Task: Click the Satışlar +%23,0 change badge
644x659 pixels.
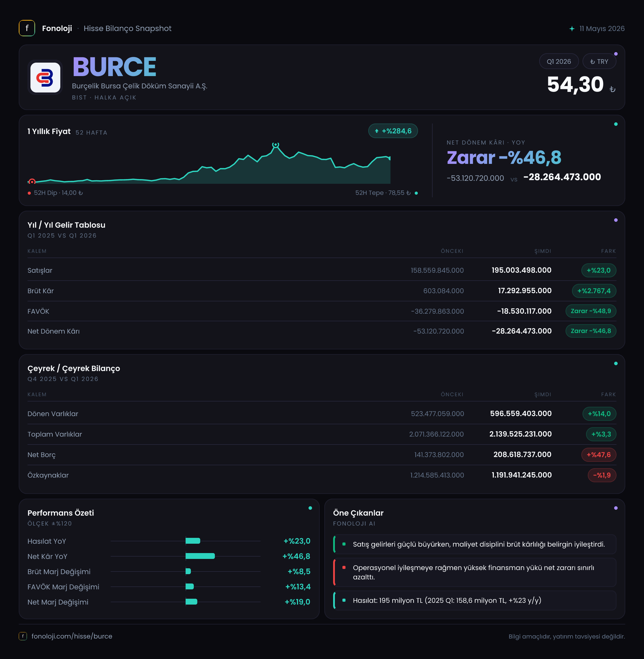Action: pos(598,270)
